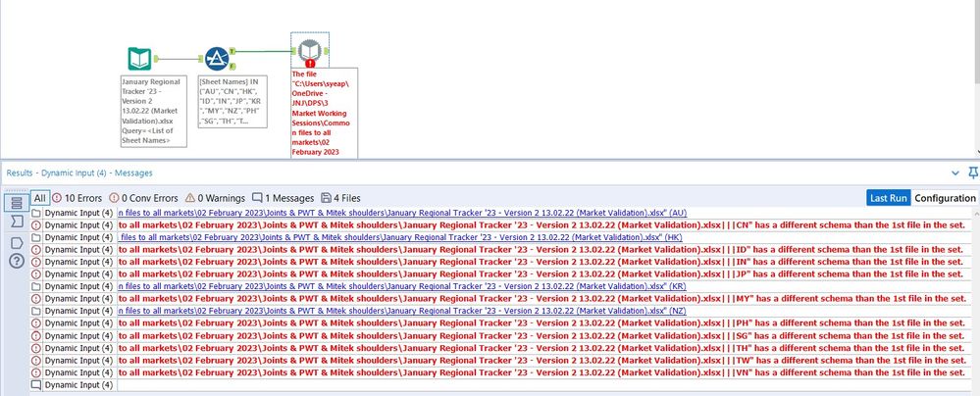Click the tag icon in results sidebar
Image resolution: width=980 pixels, height=396 pixels.
tap(17, 242)
